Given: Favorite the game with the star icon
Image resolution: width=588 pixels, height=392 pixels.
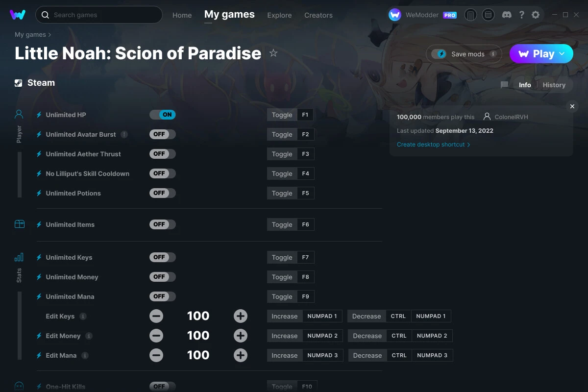Looking at the screenshot, I should [273, 53].
